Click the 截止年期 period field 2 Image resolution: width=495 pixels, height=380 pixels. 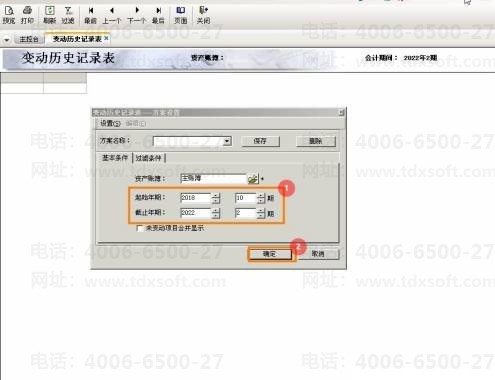click(246, 213)
